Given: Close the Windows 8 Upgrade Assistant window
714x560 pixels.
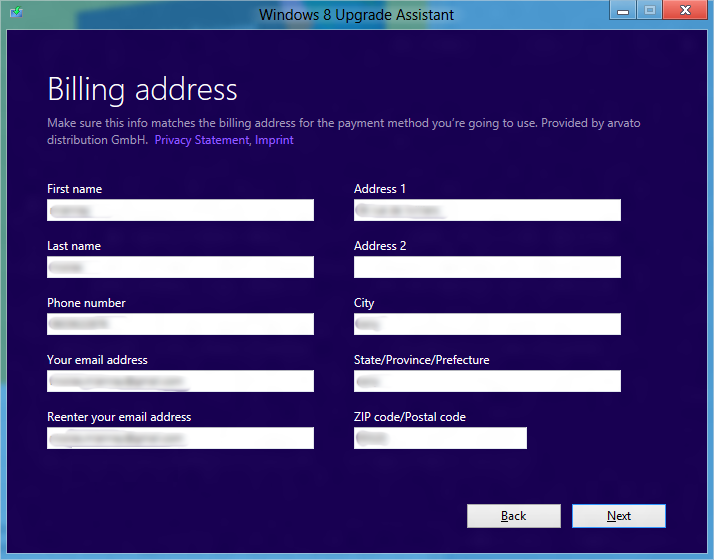Looking at the screenshot, I should click(x=685, y=11).
